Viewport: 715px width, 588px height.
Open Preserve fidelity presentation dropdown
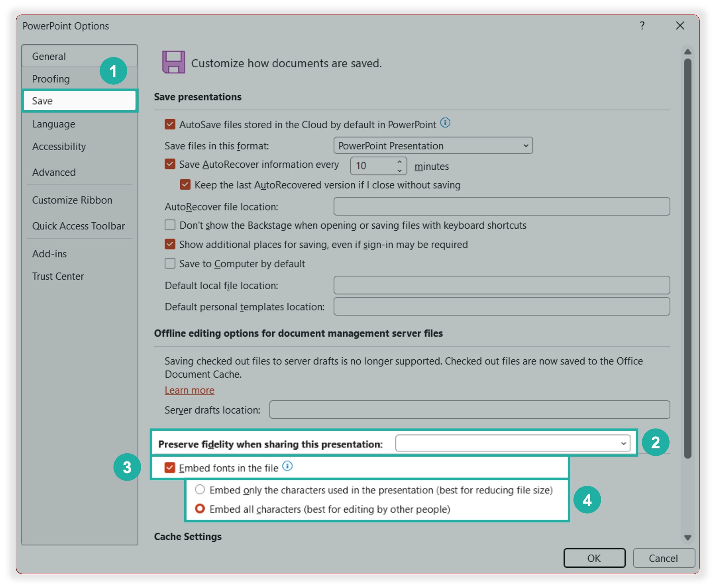pos(513,443)
